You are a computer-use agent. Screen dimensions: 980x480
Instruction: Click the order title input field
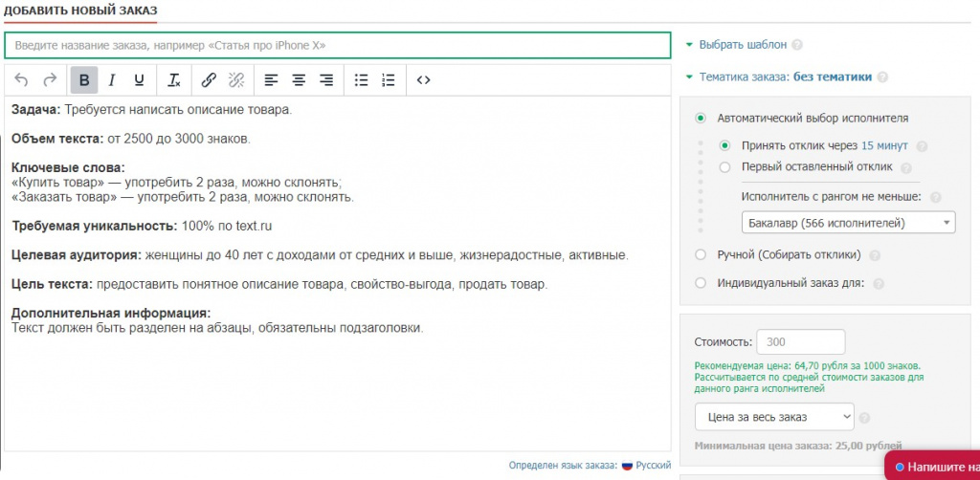tap(338, 46)
